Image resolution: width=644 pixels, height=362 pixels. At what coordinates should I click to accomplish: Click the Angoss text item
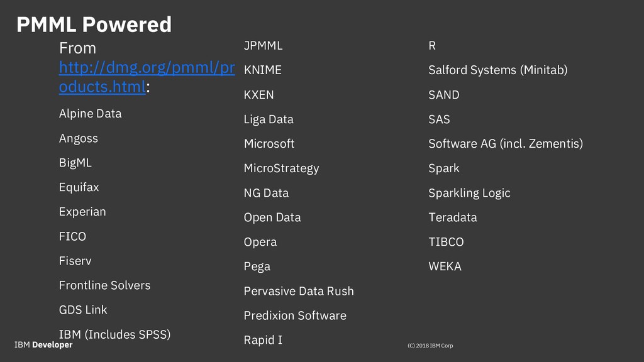(79, 138)
